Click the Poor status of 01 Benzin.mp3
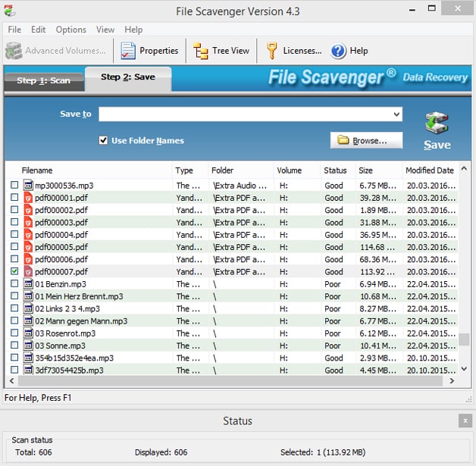Image resolution: width=476 pixels, height=466 pixels. pyautogui.click(x=333, y=284)
